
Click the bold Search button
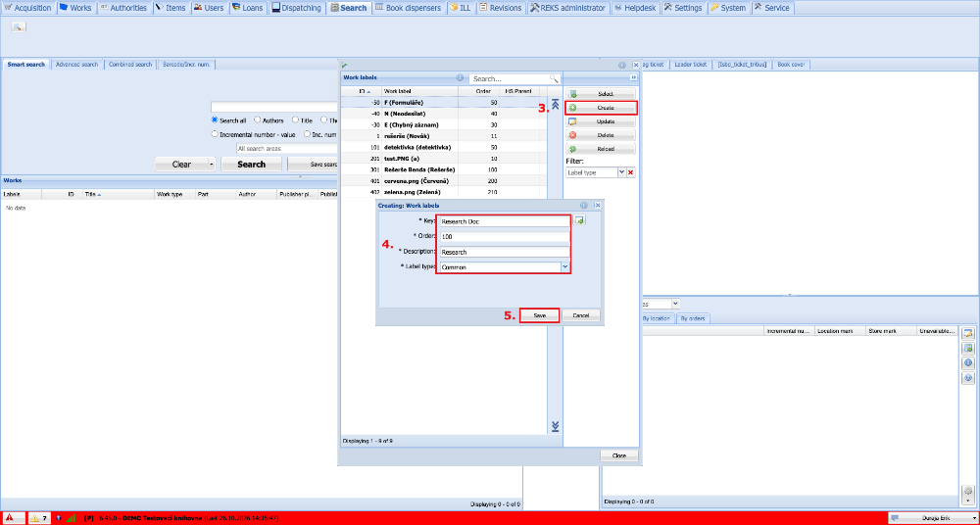252,165
